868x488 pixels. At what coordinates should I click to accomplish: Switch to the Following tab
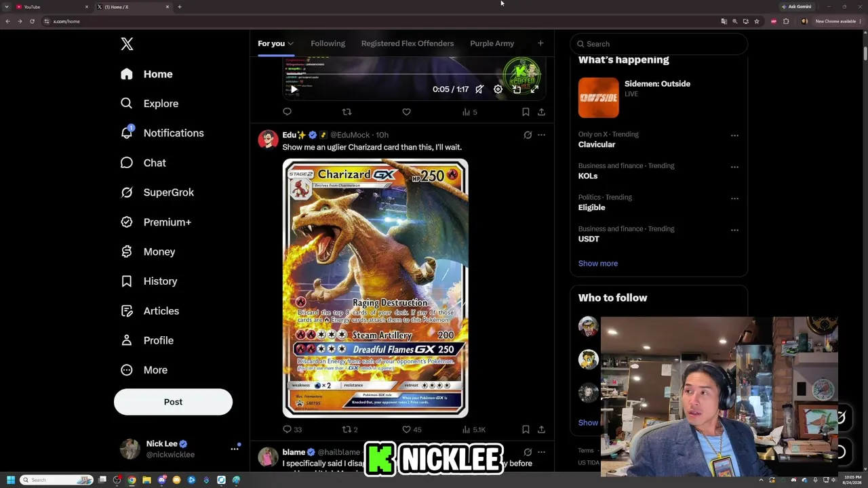[328, 43]
